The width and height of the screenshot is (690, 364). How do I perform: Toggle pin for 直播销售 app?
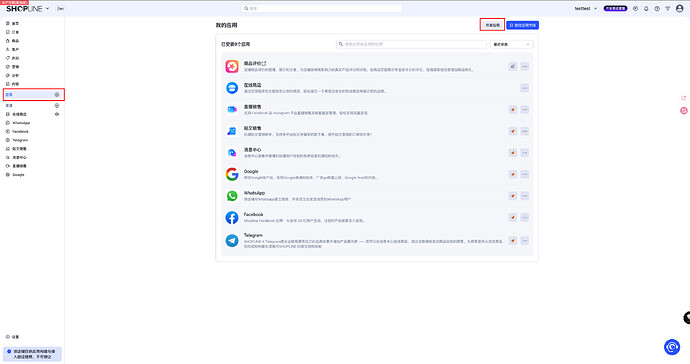pos(513,110)
